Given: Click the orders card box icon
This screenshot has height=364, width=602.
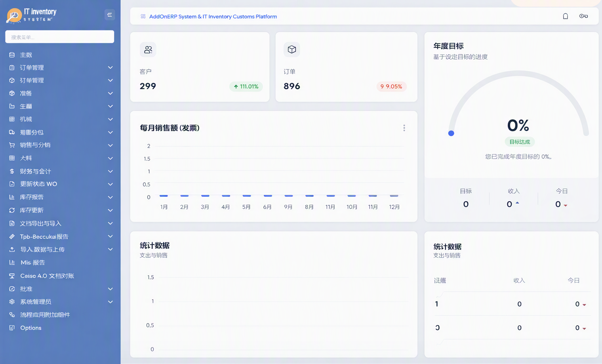Looking at the screenshot, I should point(292,50).
